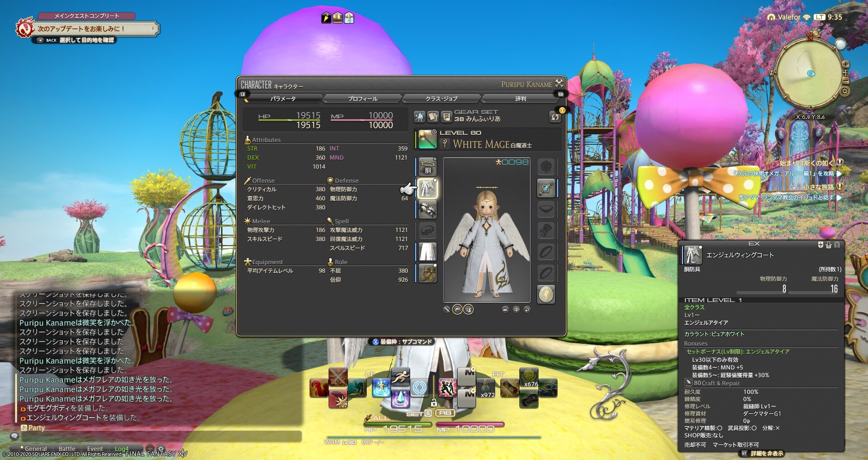
Task: Use the crossed swords hotbar action
Action: (338, 377)
